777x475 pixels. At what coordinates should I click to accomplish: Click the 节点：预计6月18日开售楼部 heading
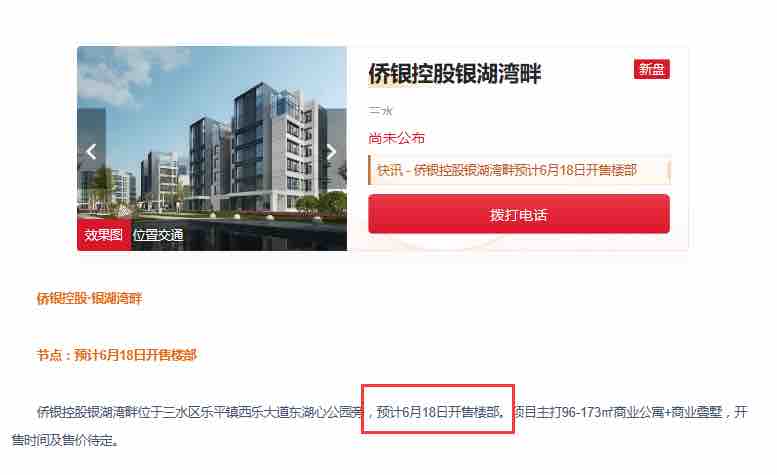click(117, 355)
